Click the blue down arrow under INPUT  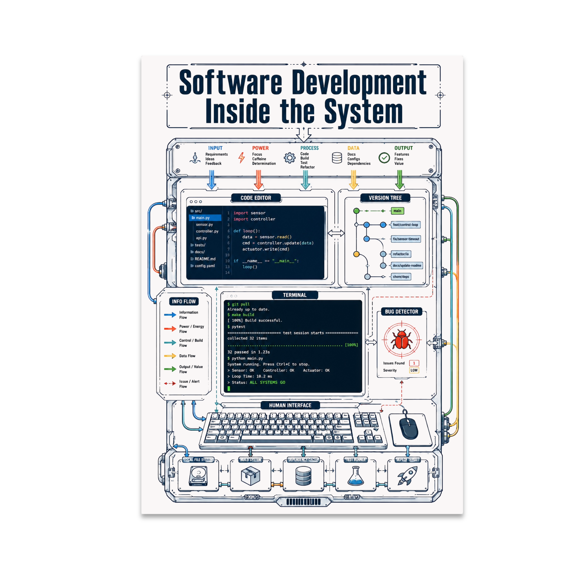211,180
